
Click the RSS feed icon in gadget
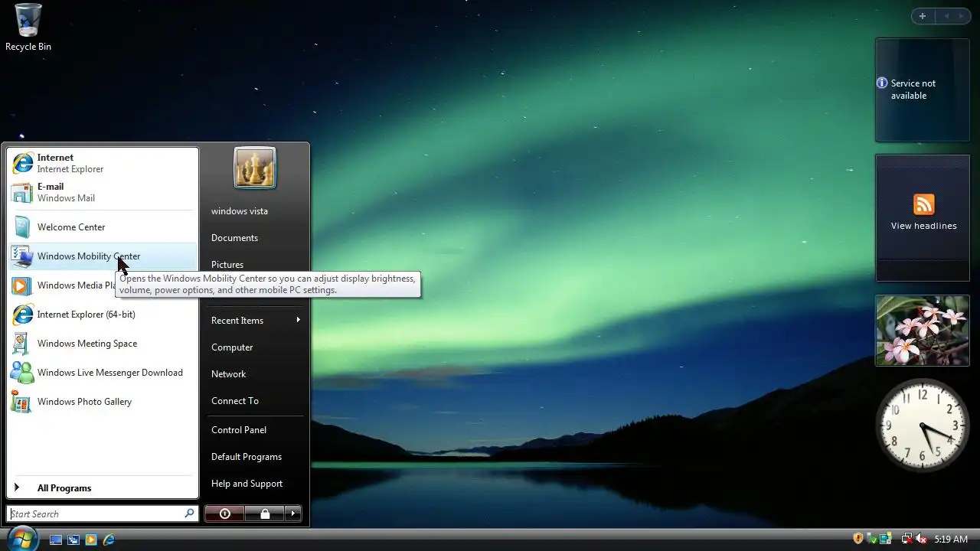point(924,204)
